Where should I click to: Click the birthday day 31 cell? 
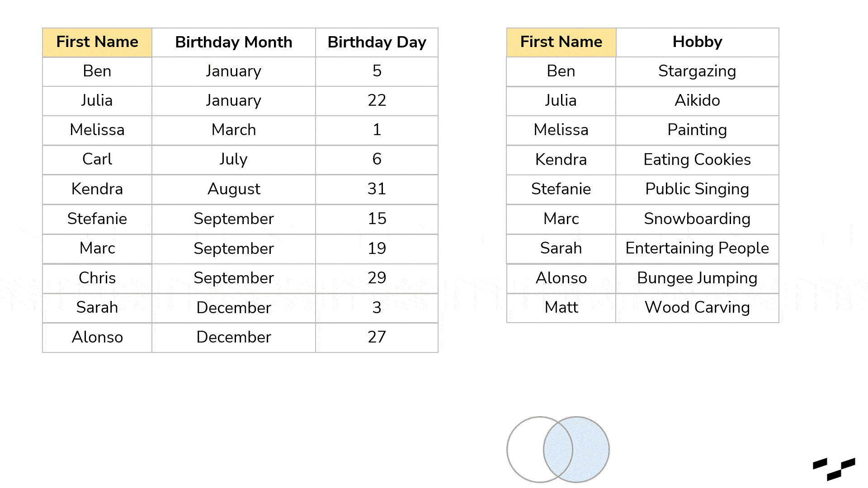click(377, 189)
